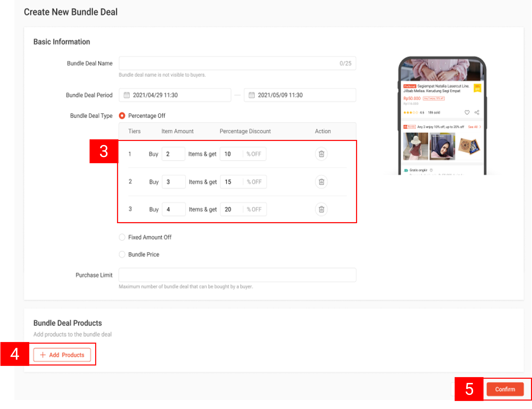Click the heart wishlist icon in phone preview
532x409 pixels.
467,112
